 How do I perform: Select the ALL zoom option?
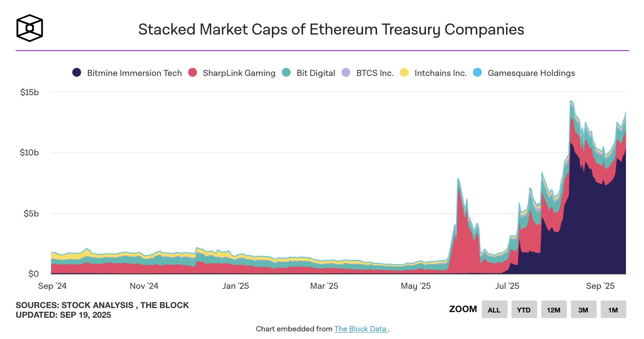[494, 309]
